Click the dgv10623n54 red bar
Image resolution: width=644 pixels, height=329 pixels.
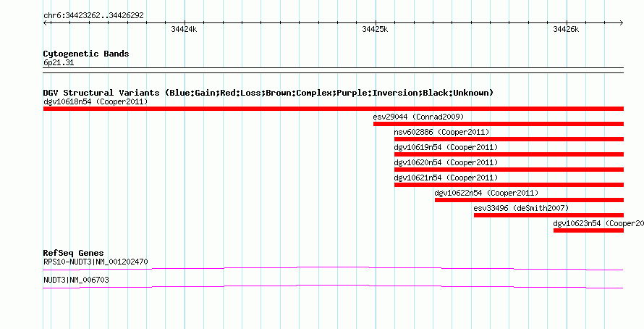[x=588, y=230]
